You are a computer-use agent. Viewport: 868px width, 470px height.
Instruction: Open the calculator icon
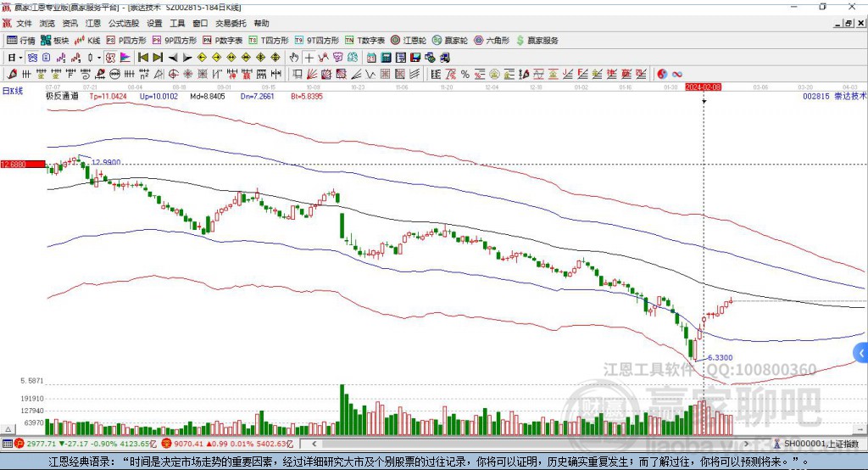(386, 58)
